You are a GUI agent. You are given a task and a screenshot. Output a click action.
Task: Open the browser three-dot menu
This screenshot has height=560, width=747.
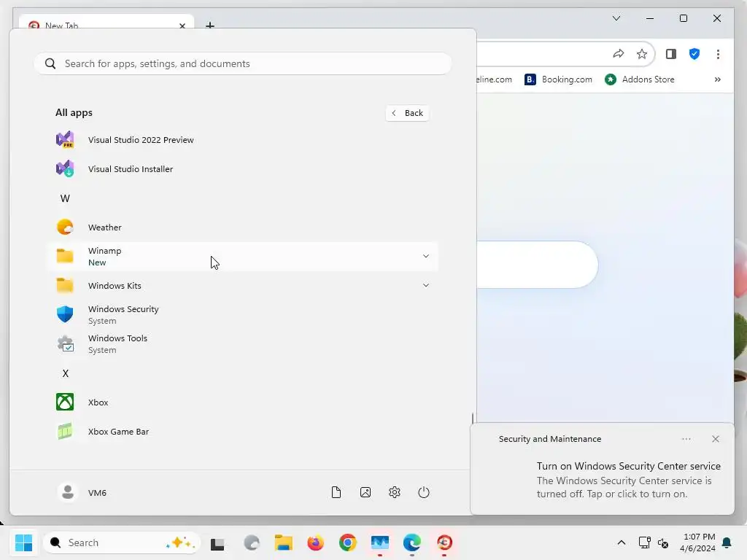click(718, 54)
